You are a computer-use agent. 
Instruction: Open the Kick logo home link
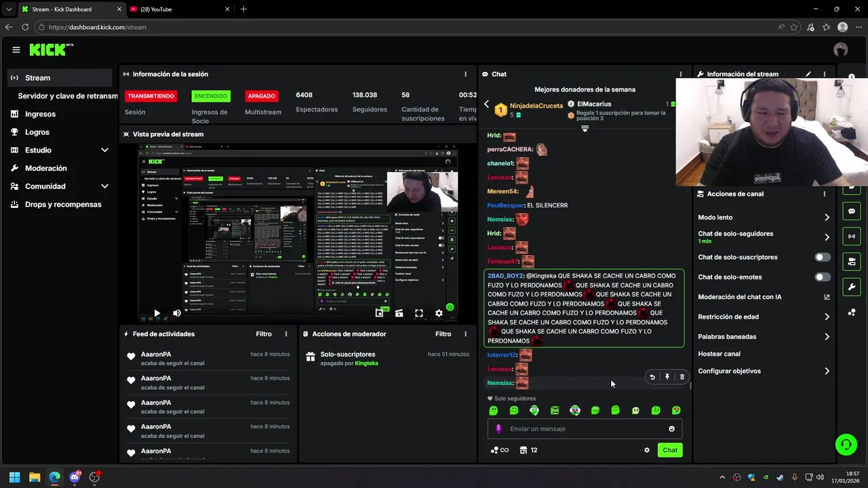point(51,49)
